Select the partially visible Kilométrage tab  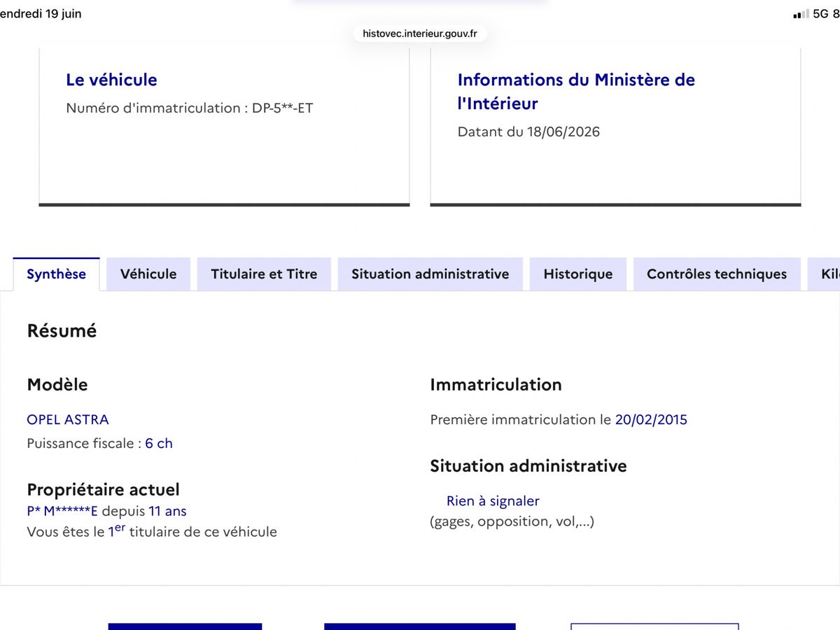(824, 274)
